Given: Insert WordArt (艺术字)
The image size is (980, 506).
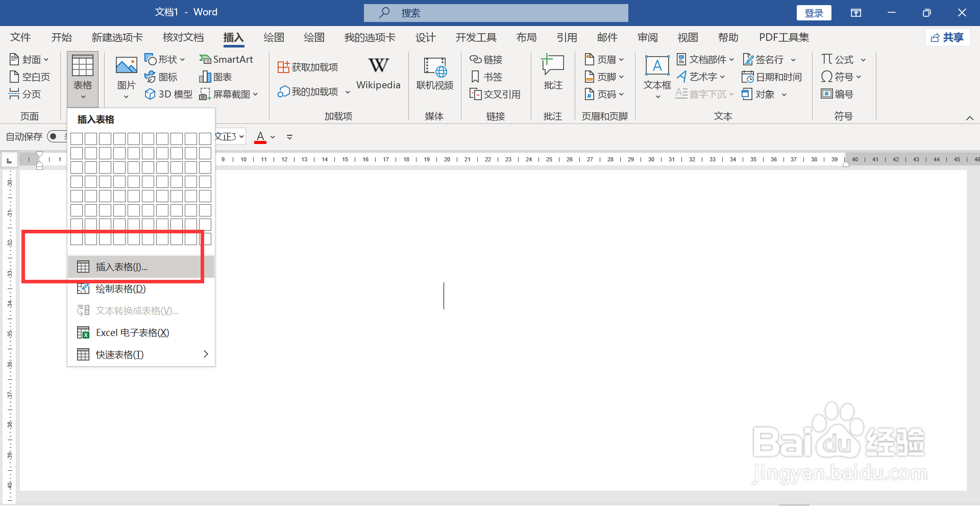Looking at the screenshot, I should (701, 77).
